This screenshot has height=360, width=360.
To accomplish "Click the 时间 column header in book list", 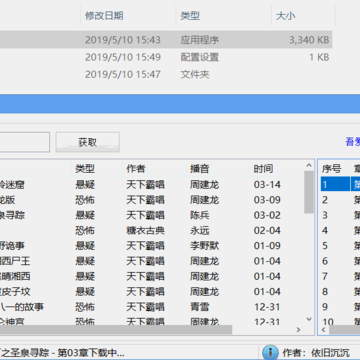I will 263,169.
